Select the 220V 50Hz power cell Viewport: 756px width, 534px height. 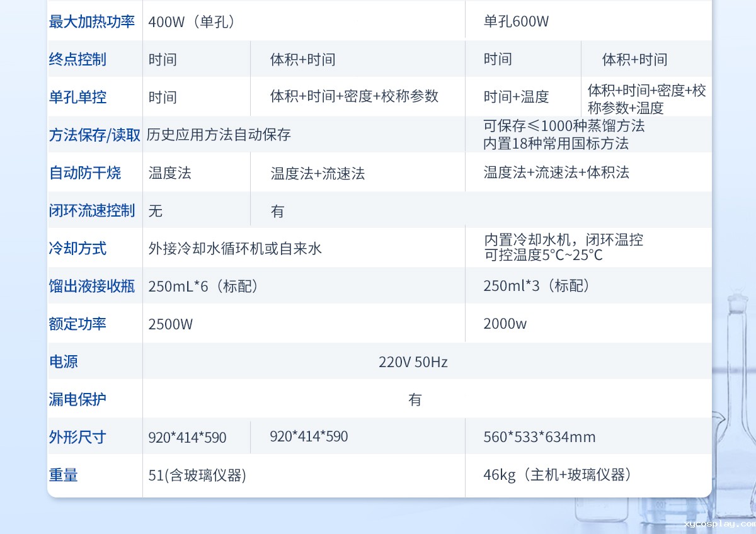pos(413,362)
